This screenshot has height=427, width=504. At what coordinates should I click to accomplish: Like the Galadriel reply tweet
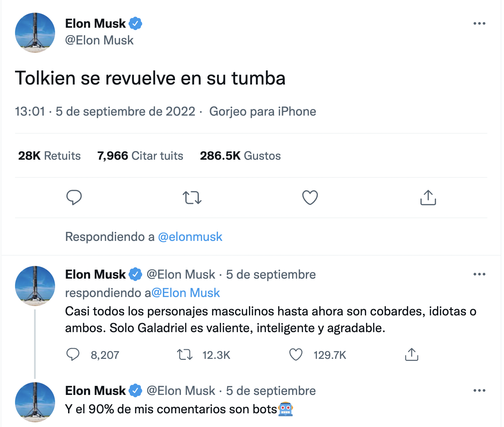(296, 354)
